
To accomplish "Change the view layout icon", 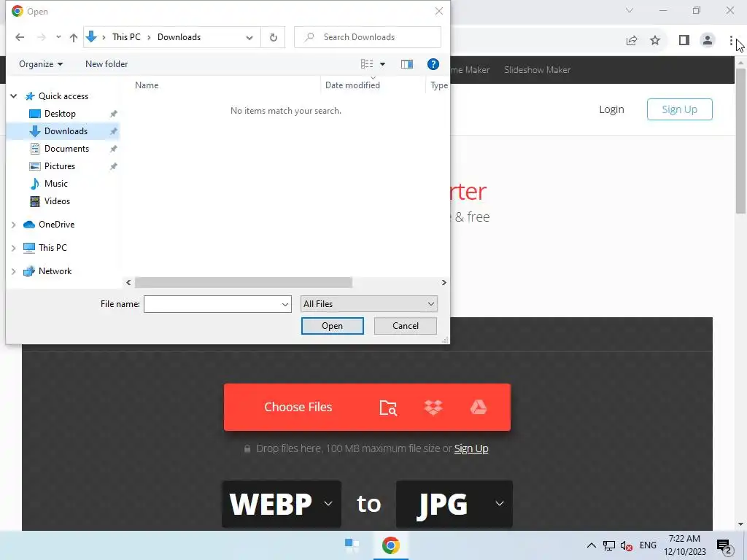I will (x=367, y=64).
